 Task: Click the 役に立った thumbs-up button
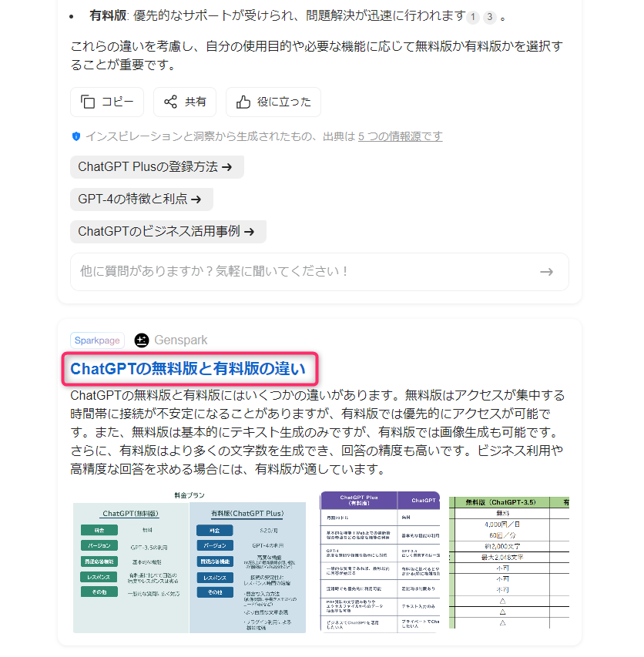tap(273, 102)
